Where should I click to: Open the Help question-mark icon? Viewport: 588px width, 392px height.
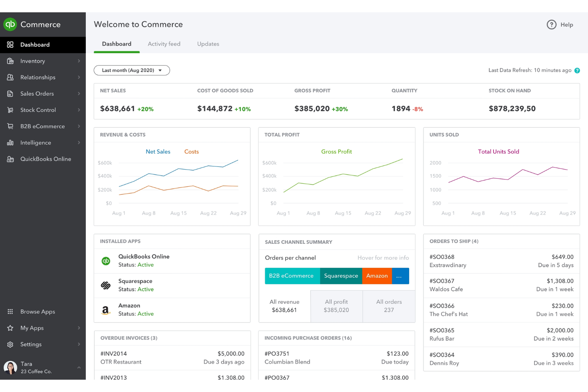551,25
